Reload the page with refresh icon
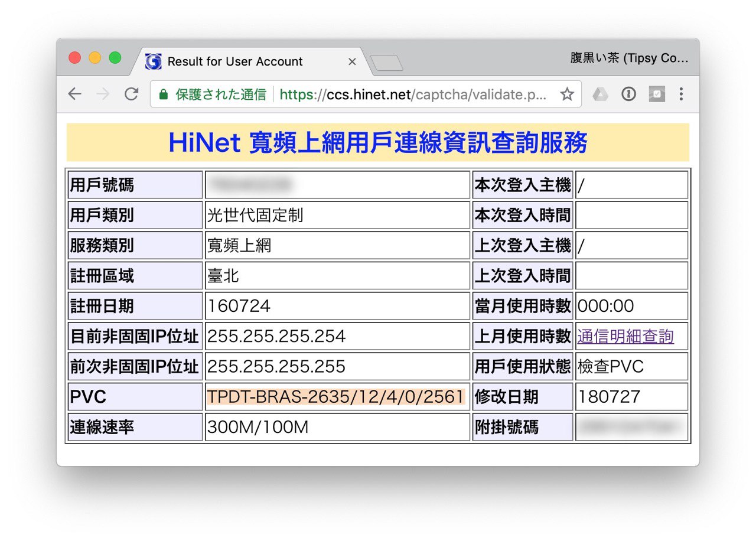Image resolution: width=756 pixels, height=541 pixels. pyautogui.click(x=131, y=94)
